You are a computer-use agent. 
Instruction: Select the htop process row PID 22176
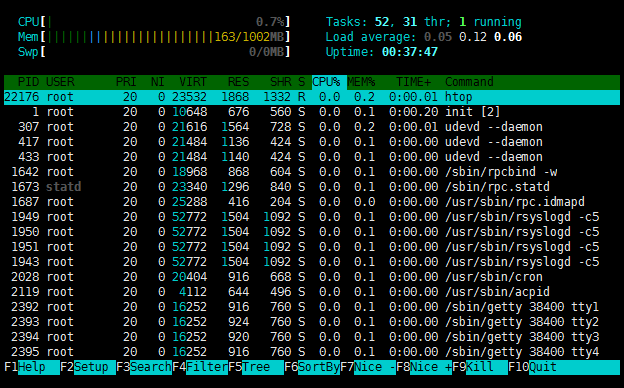coord(312,97)
